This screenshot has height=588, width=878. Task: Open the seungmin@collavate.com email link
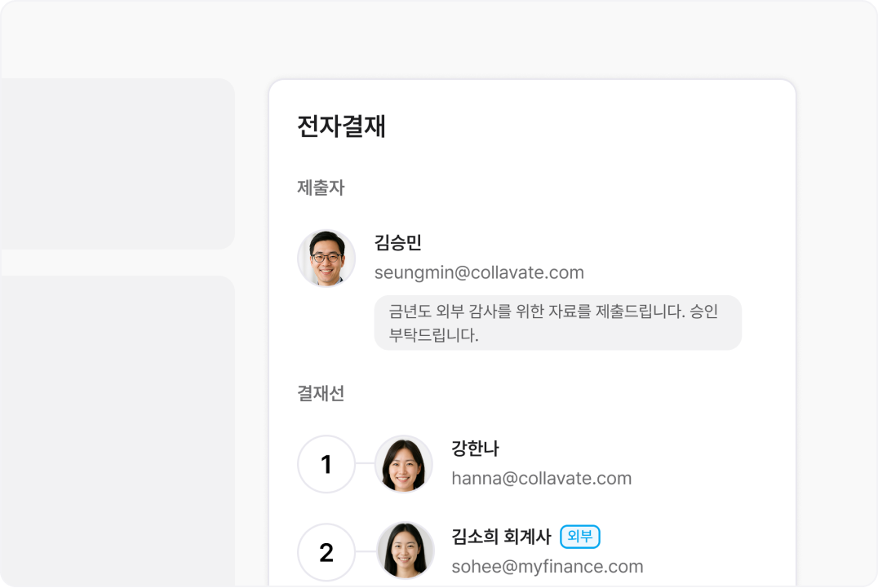pos(479,272)
